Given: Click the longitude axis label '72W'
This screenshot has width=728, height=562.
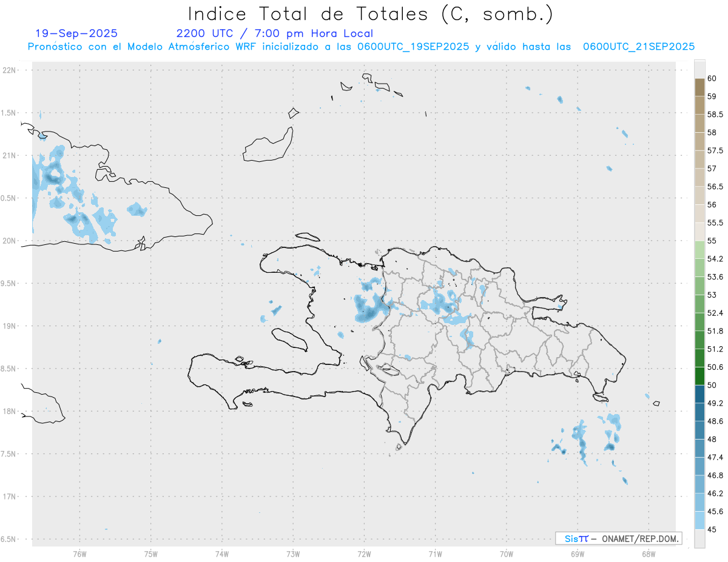Looking at the screenshot, I should tap(364, 554).
